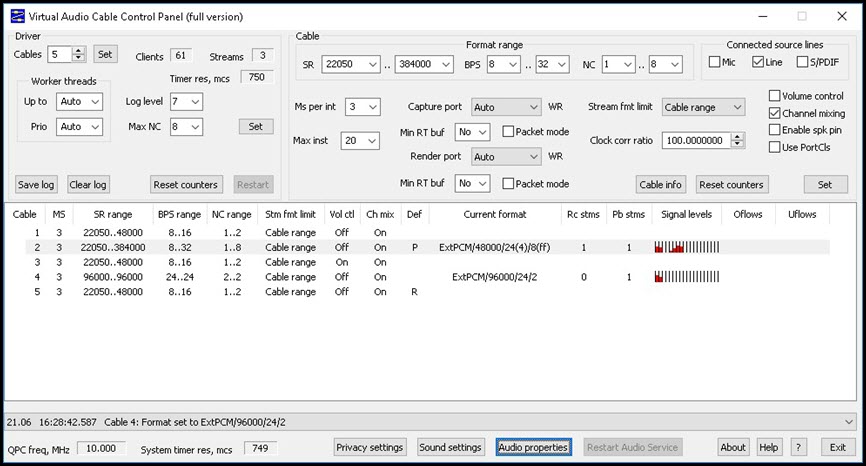Click Set next to Cables count
This screenshot has width=866, height=466.
(105, 54)
